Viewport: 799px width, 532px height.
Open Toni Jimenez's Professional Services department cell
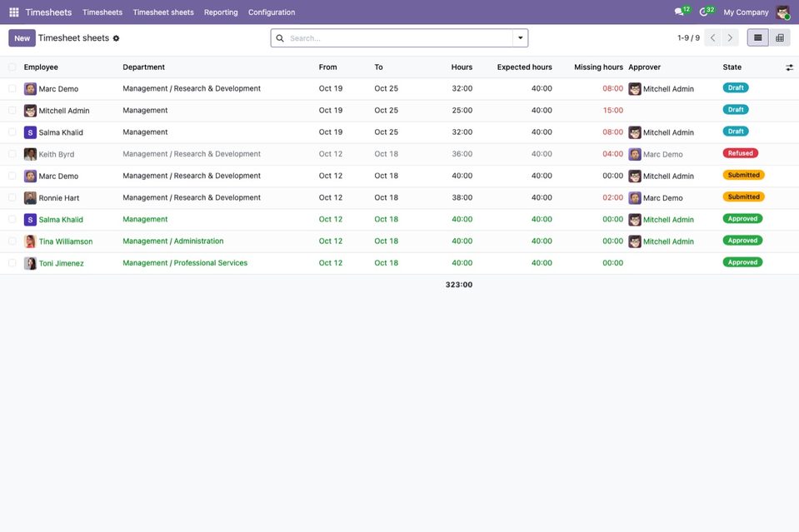click(x=185, y=263)
